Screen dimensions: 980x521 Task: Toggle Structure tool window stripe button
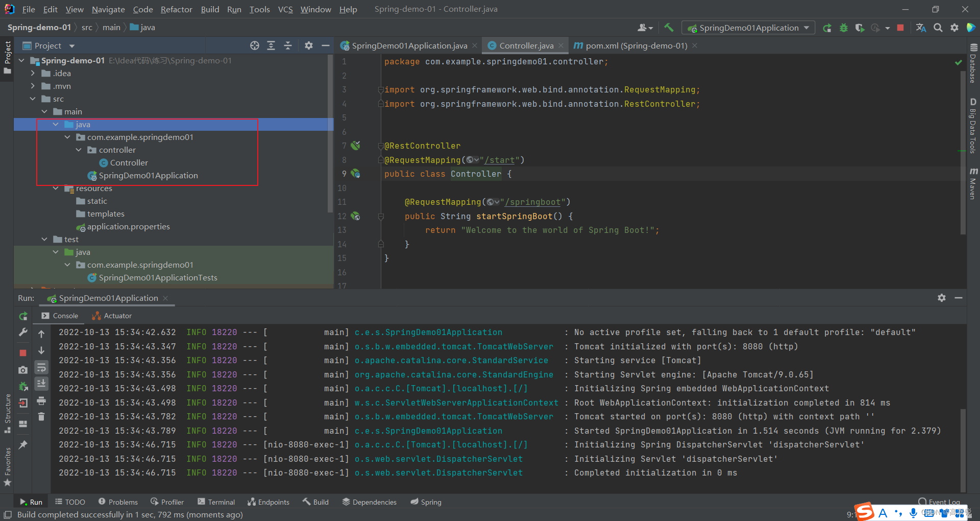coord(7,413)
